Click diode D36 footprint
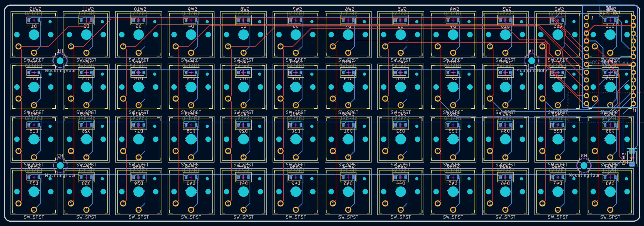Image resolution: width=644 pixels, height=226 pixels. [610, 125]
